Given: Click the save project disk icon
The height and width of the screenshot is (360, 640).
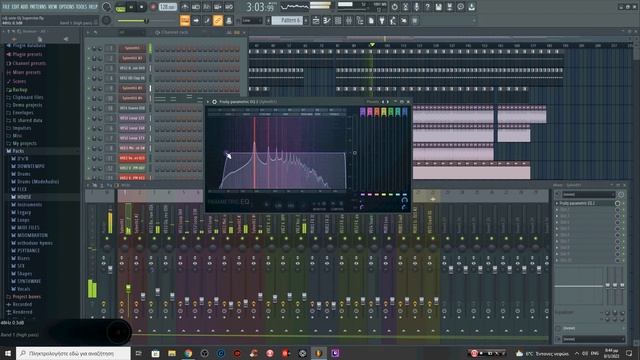Looking at the screenshot, I should point(438,7).
